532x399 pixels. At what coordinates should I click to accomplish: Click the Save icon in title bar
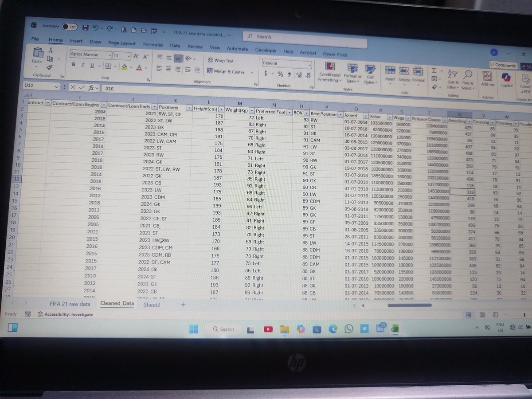86,27
